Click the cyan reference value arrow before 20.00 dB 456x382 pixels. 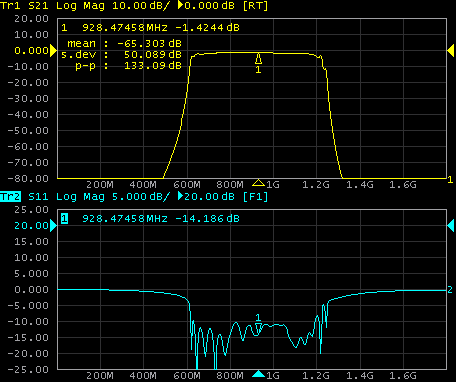tap(180, 196)
